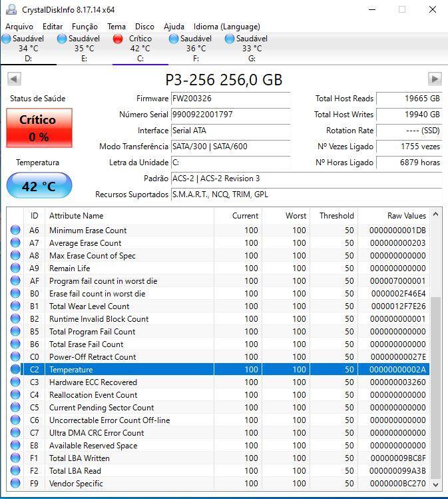Click the Padrão ACS-2 field
This screenshot has width=448, height=499.
click(x=306, y=179)
